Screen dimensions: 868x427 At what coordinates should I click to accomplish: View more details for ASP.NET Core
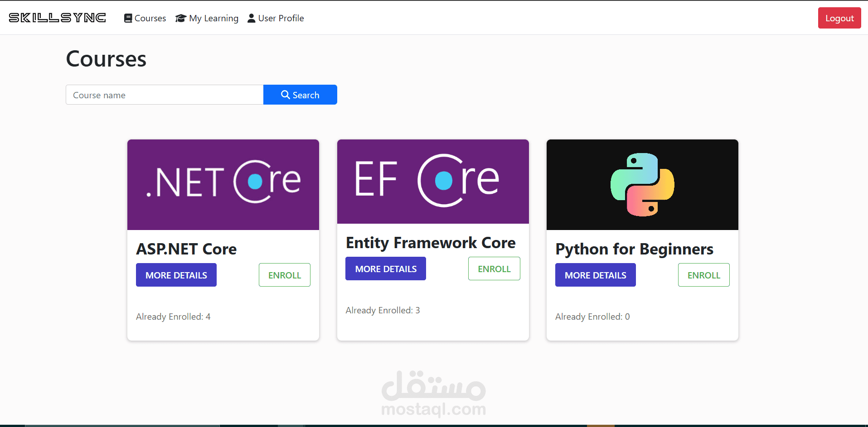(176, 275)
